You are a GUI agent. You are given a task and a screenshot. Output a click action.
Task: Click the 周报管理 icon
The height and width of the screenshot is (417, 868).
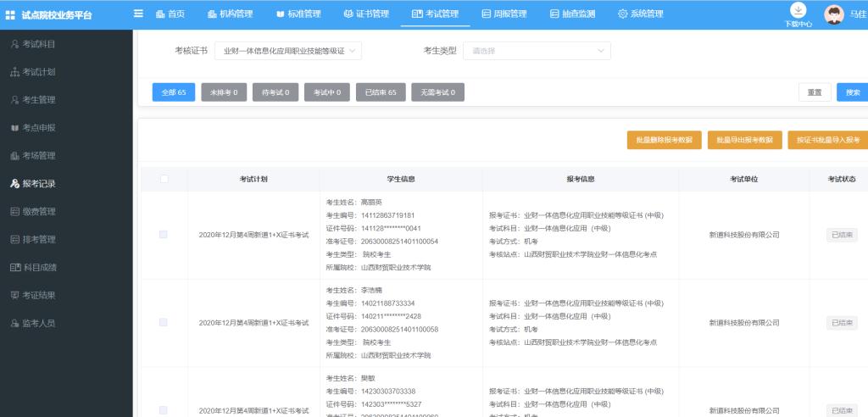486,14
